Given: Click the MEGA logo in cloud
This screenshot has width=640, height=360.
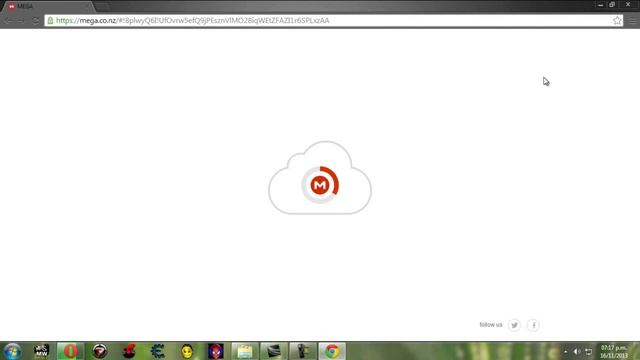Looking at the screenshot, I should pos(320,185).
